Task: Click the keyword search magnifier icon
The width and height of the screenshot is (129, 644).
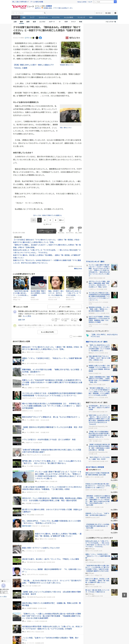Action: click(x=45, y=13)
